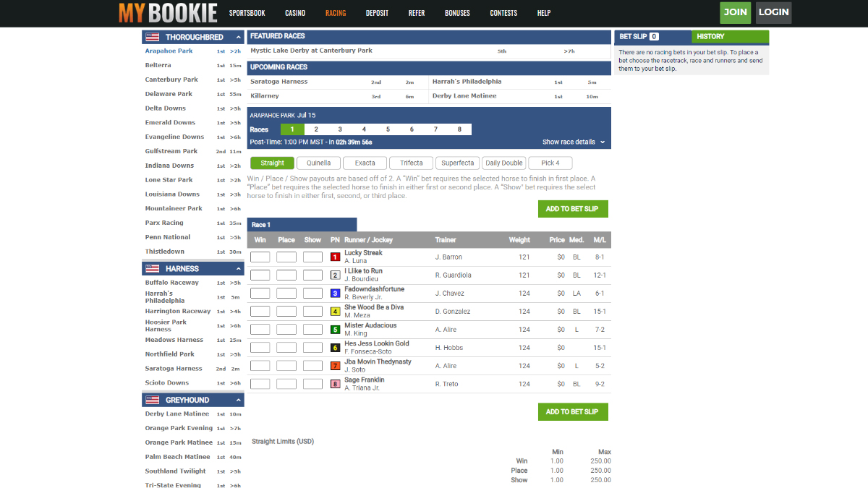868x488 pixels.
Task: Click post number 5 badge for Mister Audacious
Action: tap(335, 330)
